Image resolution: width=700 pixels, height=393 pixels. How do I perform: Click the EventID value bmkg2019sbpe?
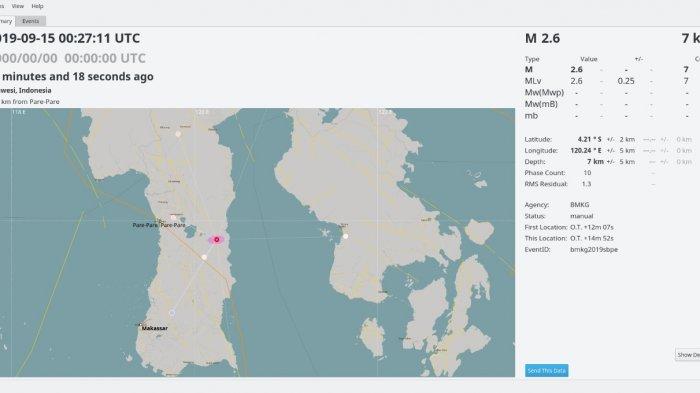pyautogui.click(x=594, y=250)
